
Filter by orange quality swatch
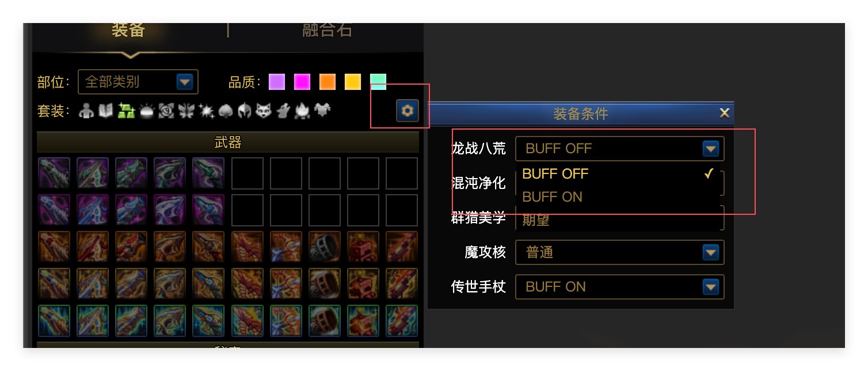(x=328, y=82)
